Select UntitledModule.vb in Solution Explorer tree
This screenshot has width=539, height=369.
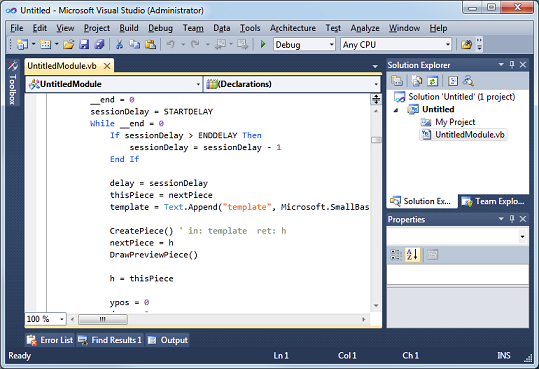pyautogui.click(x=463, y=134)
